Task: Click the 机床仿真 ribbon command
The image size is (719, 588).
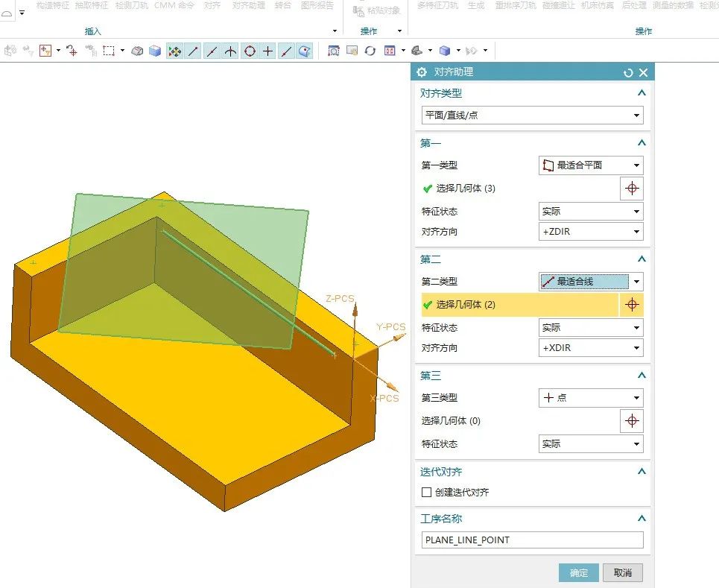Action: point(598,5)
